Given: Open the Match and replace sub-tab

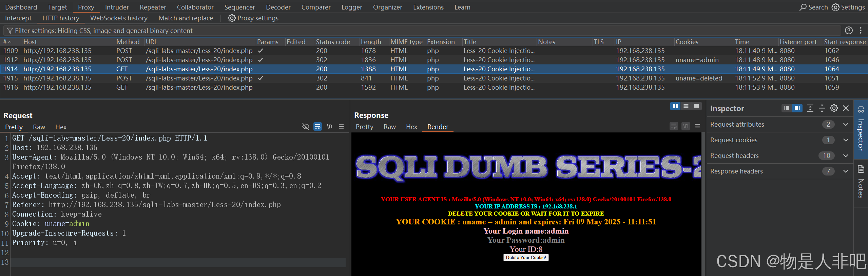Looking at the screenshot, I should [186, 18].
